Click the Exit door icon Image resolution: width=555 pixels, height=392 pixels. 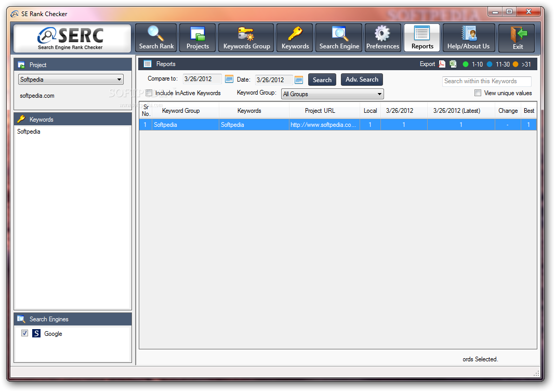[x=518, y=34]
